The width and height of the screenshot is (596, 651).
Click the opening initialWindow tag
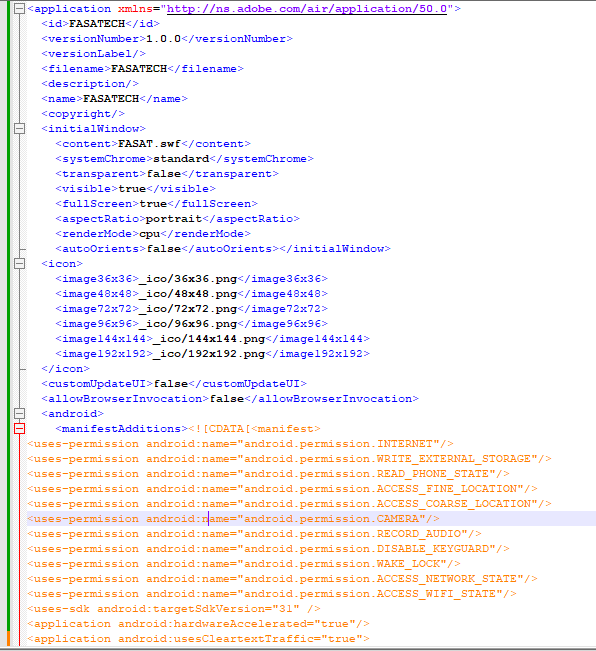click(x=93, y=129)
